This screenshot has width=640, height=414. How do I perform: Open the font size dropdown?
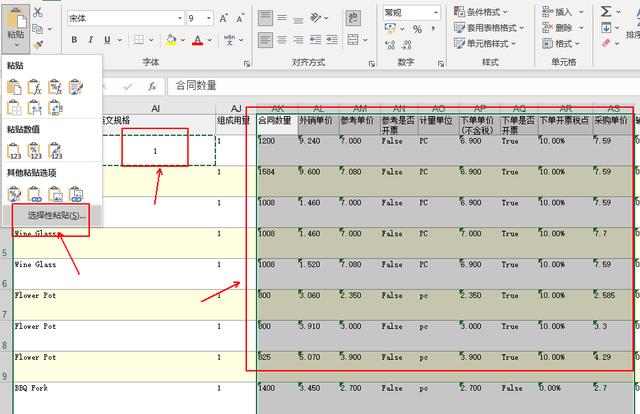pos(208,18)
